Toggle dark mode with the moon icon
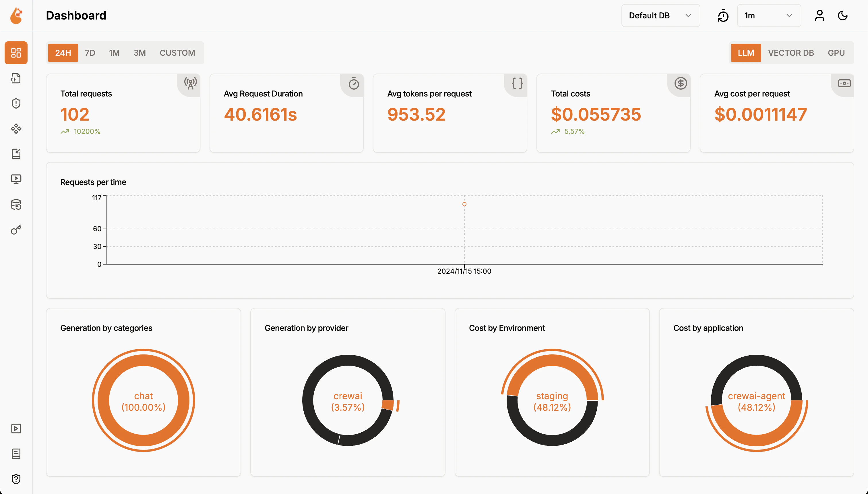The width and height of the screenshot is (868, 494). tap(843, 15)
